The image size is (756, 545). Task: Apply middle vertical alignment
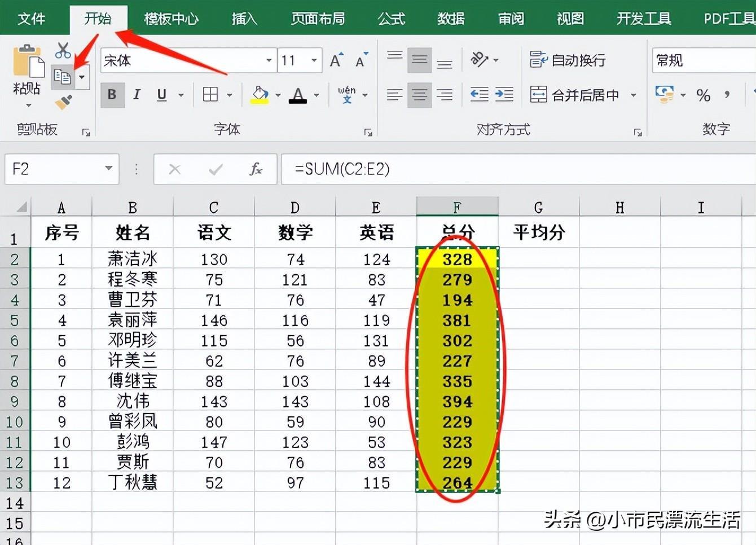[x=419, y=60]
